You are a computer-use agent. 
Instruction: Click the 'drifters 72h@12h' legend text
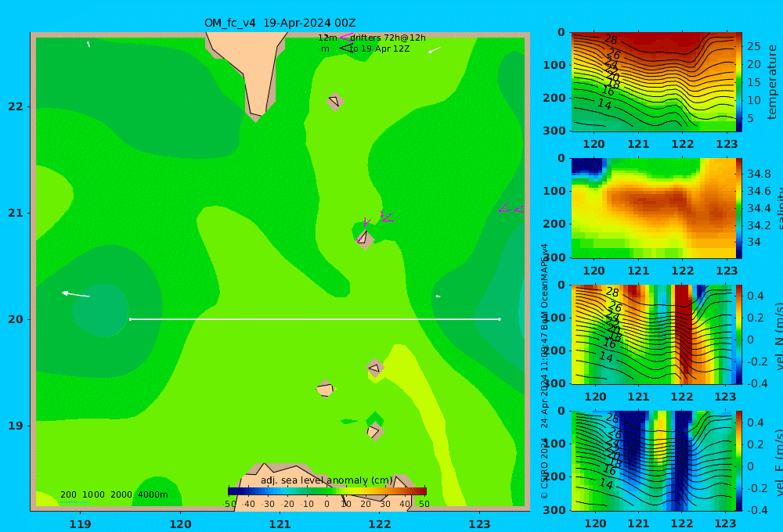[x=388, y=38]
